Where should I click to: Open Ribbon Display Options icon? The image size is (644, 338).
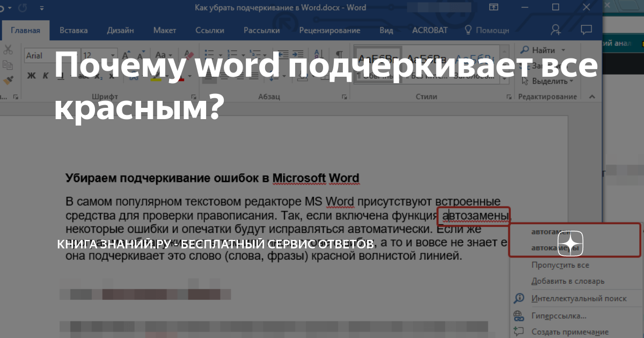point(494,8)
